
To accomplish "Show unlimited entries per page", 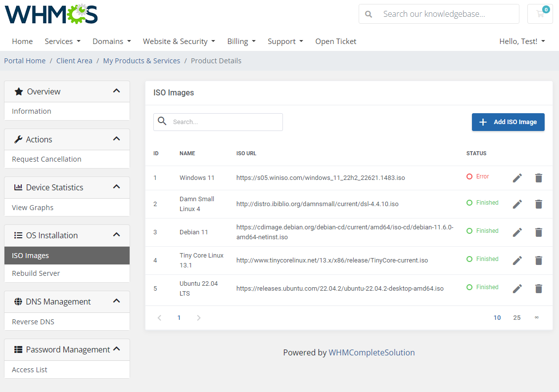I will pos(537,317).
